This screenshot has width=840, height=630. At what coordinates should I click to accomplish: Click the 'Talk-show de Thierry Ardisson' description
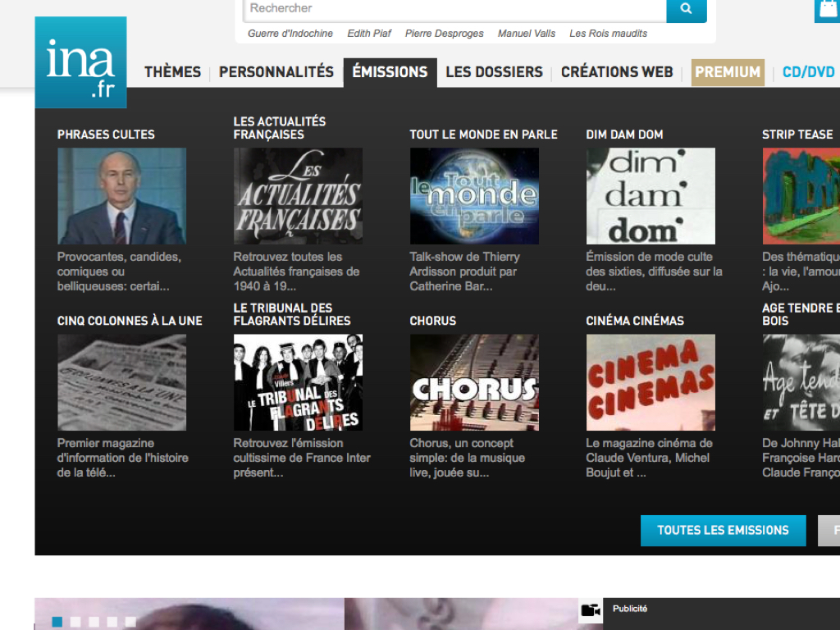(x=465, y=272)
